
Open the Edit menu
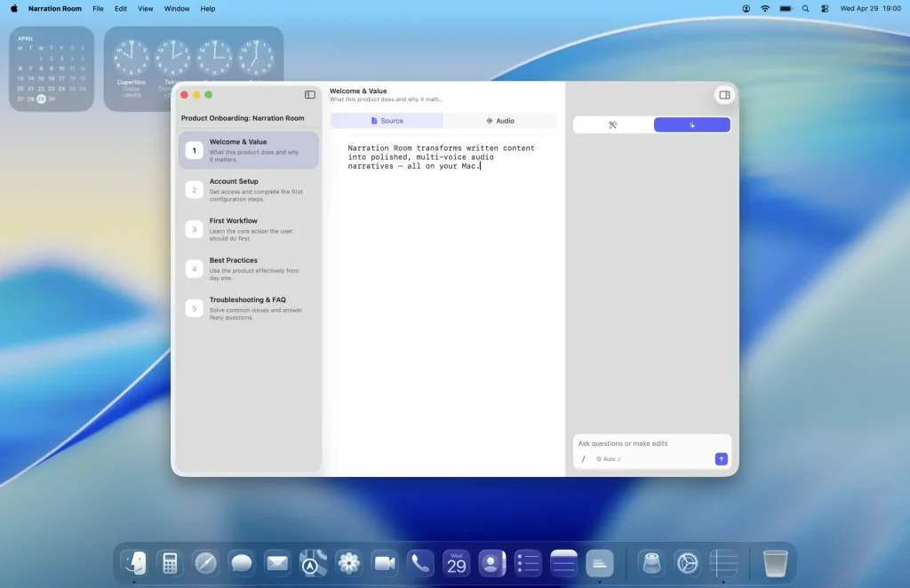click(121, 9)
